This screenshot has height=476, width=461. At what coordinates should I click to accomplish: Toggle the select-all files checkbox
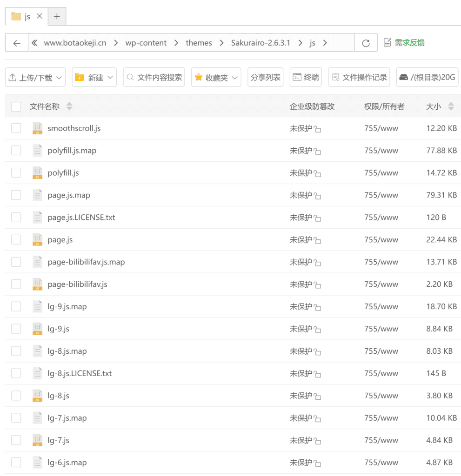16,106
